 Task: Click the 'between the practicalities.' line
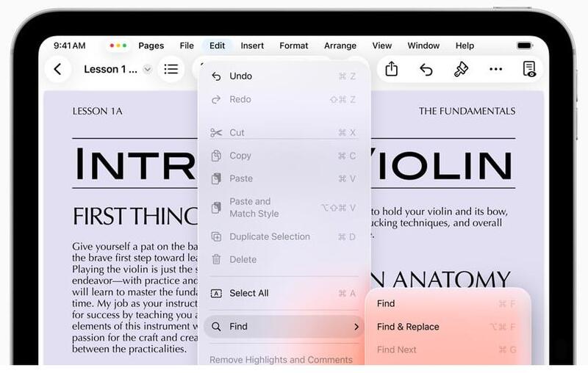[x=129, y=349]
